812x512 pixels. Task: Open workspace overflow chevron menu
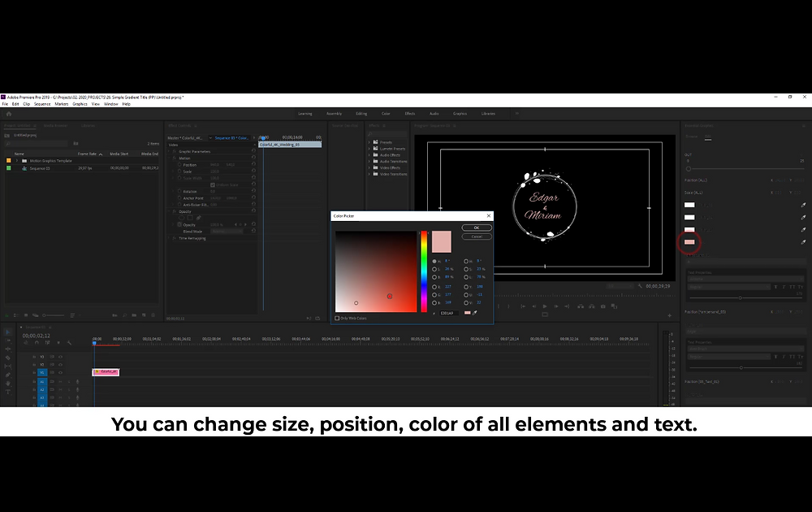pyautogui.click(x=516, y=114)
